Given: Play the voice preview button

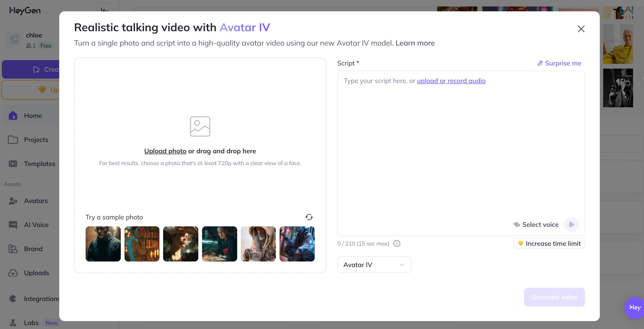Looking at the screenshot, I should (x=572, y=224).
